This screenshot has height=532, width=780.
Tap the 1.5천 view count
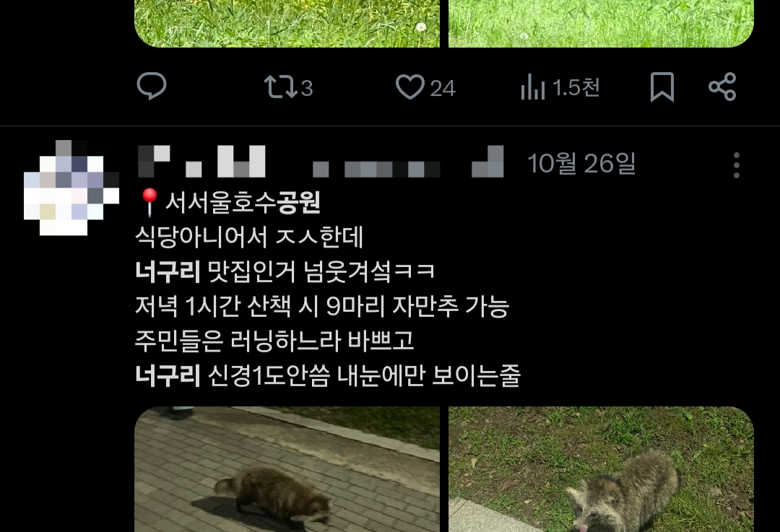[x=576, y=87]
